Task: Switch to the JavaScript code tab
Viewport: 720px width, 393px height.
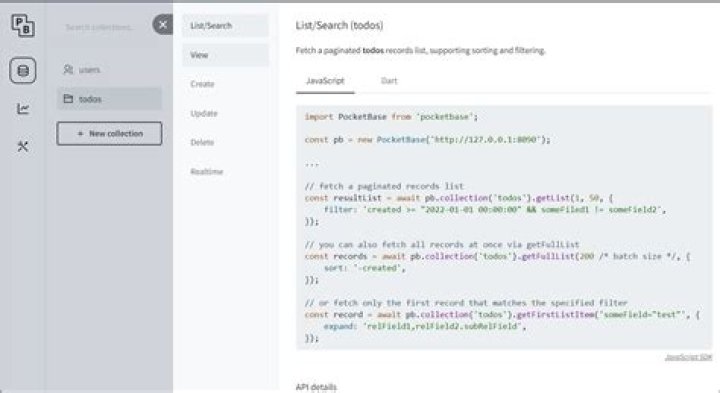Action: 325,81
